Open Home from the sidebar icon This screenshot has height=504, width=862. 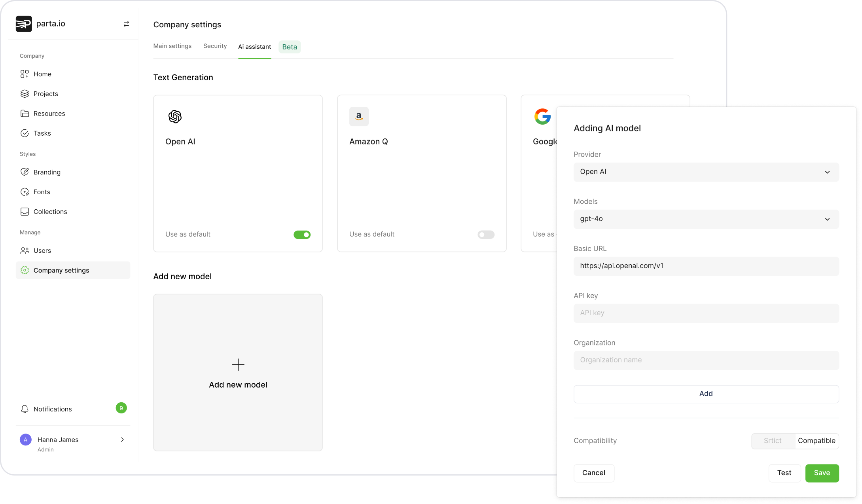coord(25,74)
